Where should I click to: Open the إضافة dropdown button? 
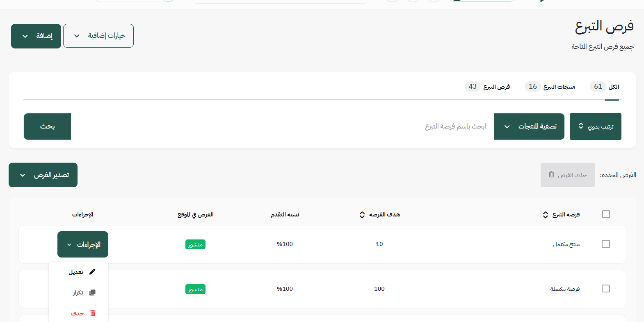pyautogui.click(x=36, y=36)
